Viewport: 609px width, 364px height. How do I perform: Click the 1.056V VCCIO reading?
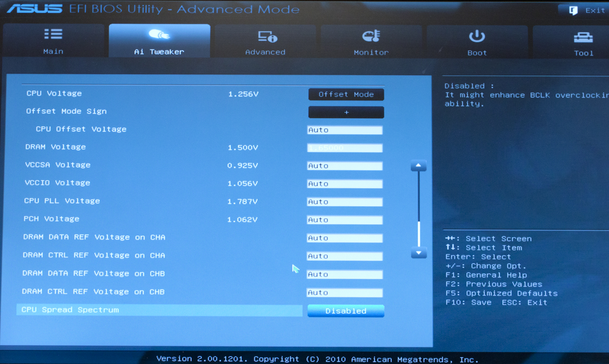[x=243, y=183]
